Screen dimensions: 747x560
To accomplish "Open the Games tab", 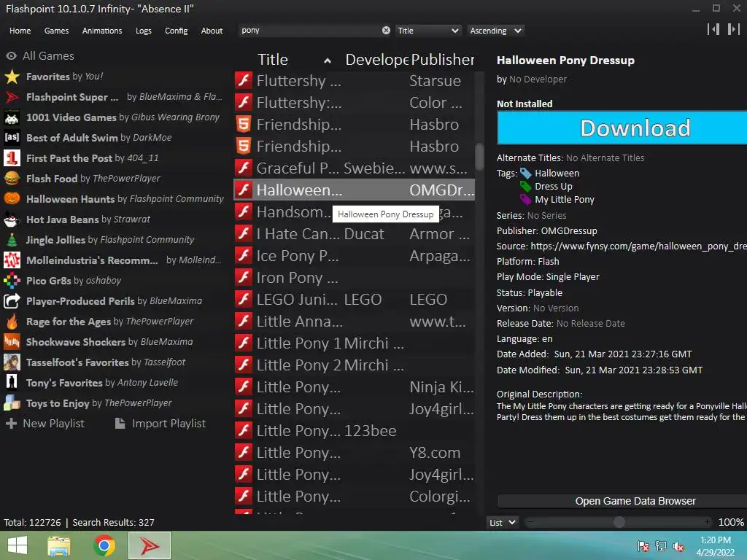I will (x=56, y=31).
